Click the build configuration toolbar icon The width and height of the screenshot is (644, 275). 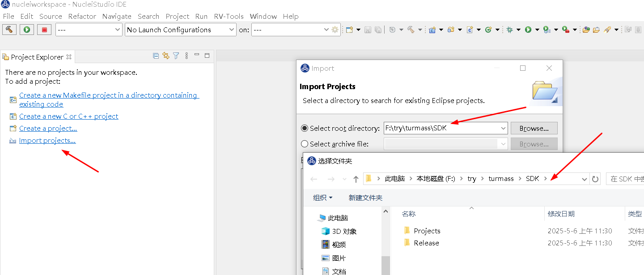click(x=392, y=30)
